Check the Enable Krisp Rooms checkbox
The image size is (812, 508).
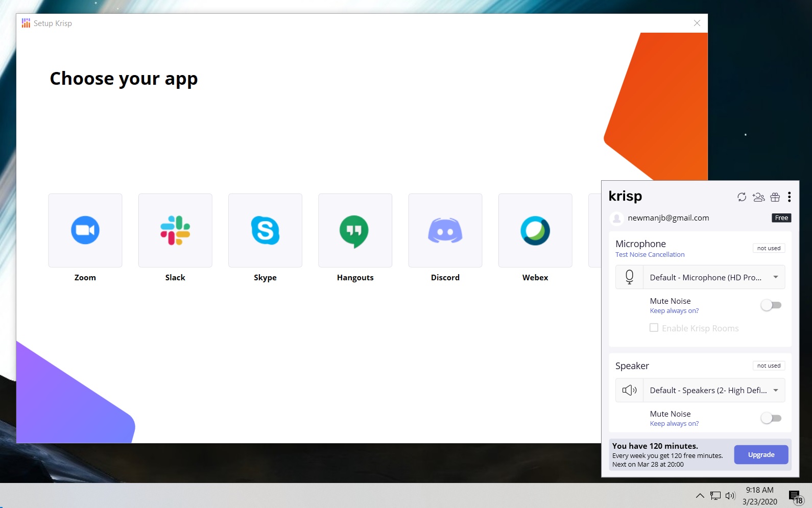(654, 328)
